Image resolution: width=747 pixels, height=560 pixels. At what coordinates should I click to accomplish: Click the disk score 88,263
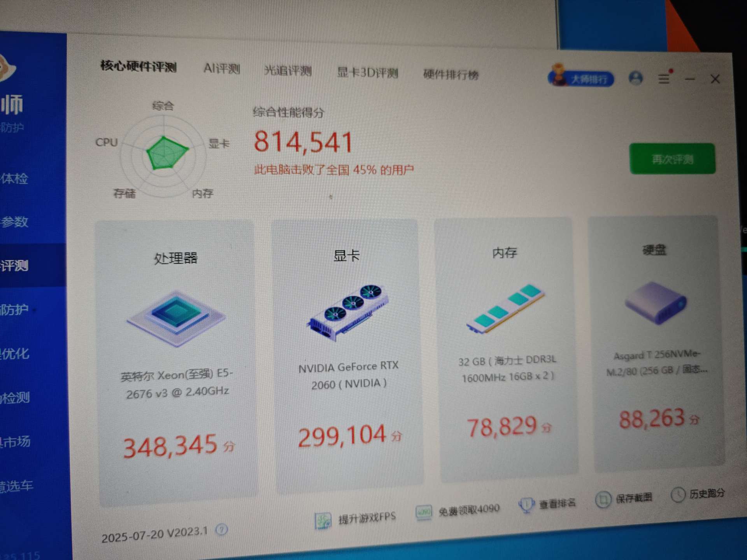[652, 418]
